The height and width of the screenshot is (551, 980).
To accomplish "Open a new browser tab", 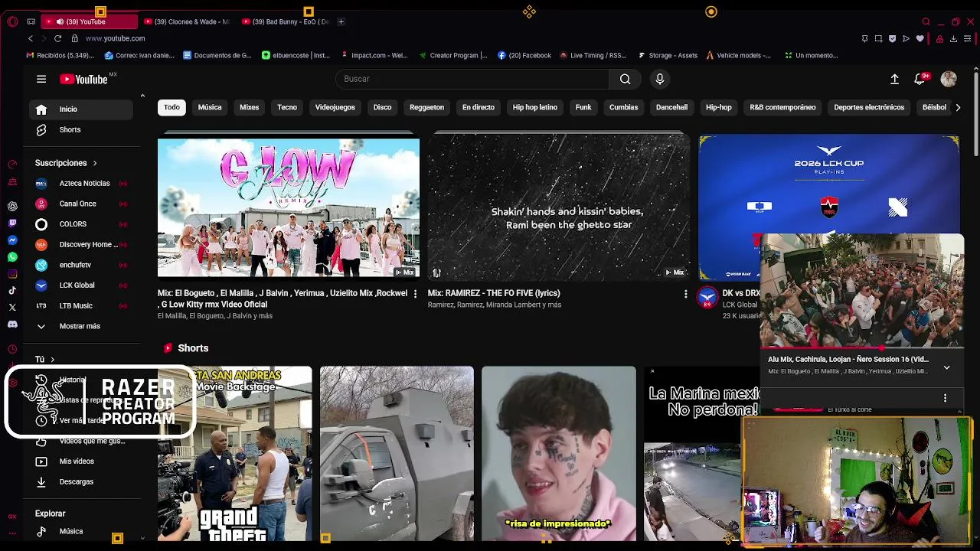I will pos(341,21).
